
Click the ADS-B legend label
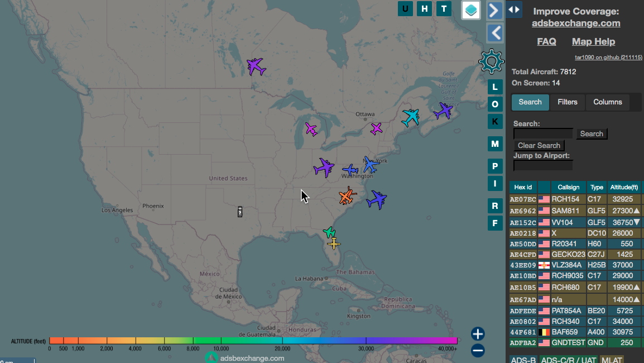pyautogui.click(x=523, y=360)
